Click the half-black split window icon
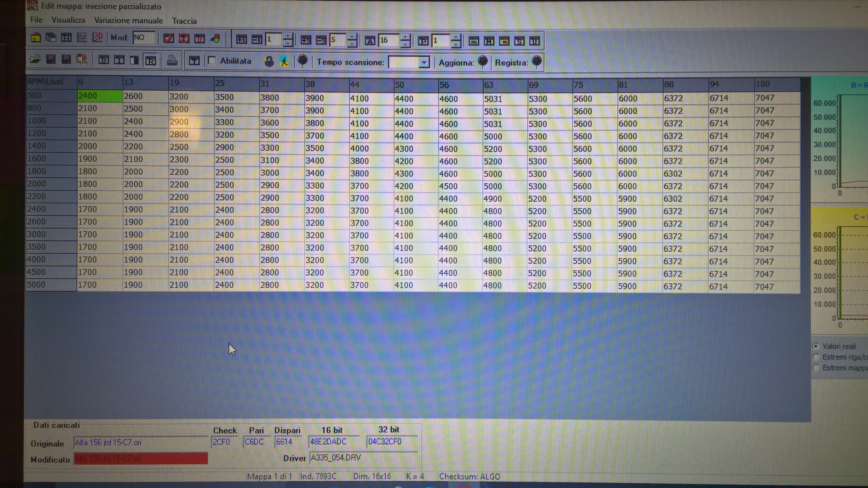This screenshot has width=868, height=488. (134, 60)
